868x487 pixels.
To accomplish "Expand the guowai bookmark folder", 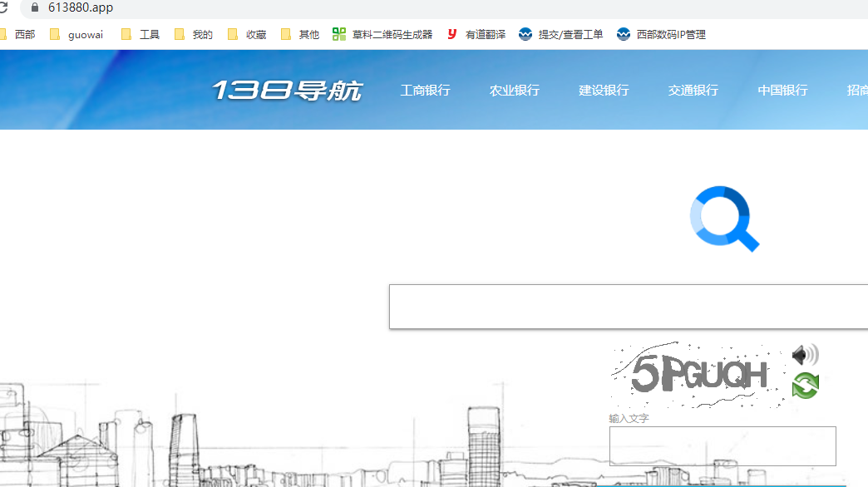I will (x=76, y=34).
